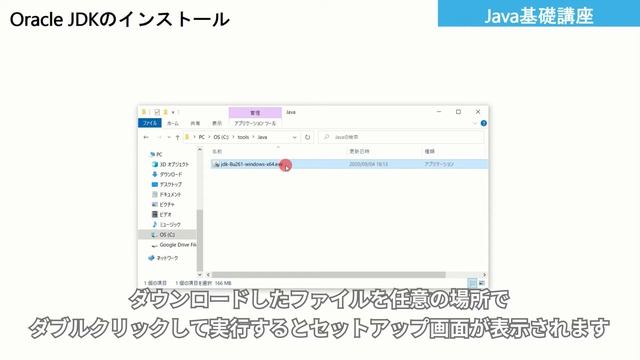Sort by the 更新日時 column header
Viewport: 640px width, 360px height.
click(x=359, y=151)
